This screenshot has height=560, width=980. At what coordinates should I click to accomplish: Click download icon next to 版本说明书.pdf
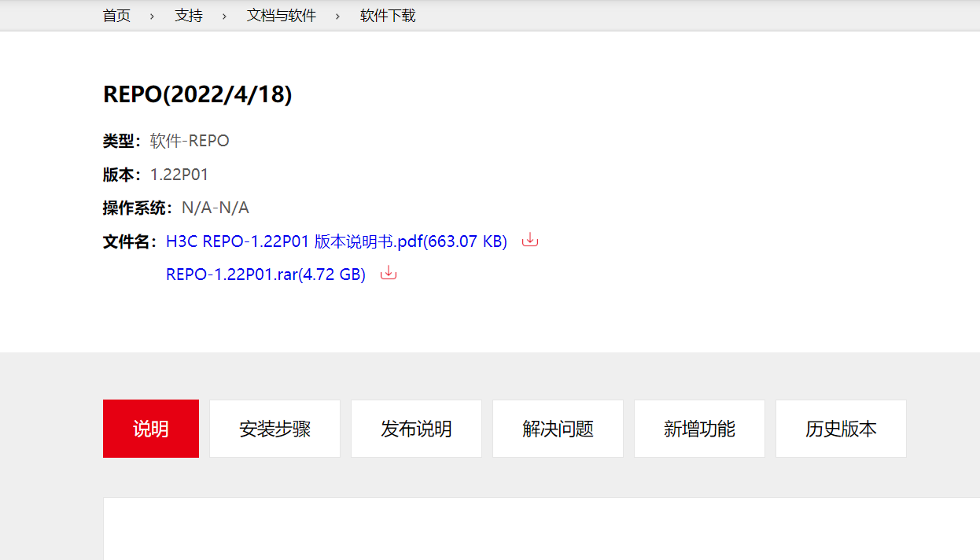530,240
